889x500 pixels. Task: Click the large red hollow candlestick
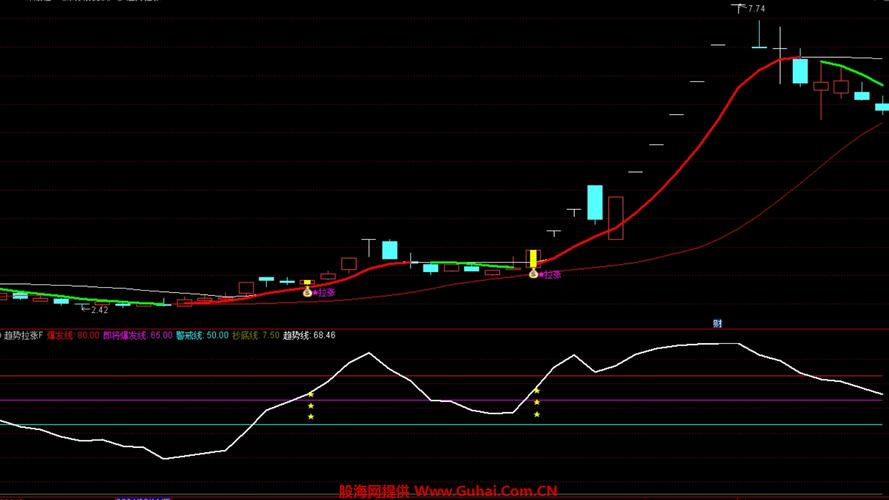click(615, 218)
